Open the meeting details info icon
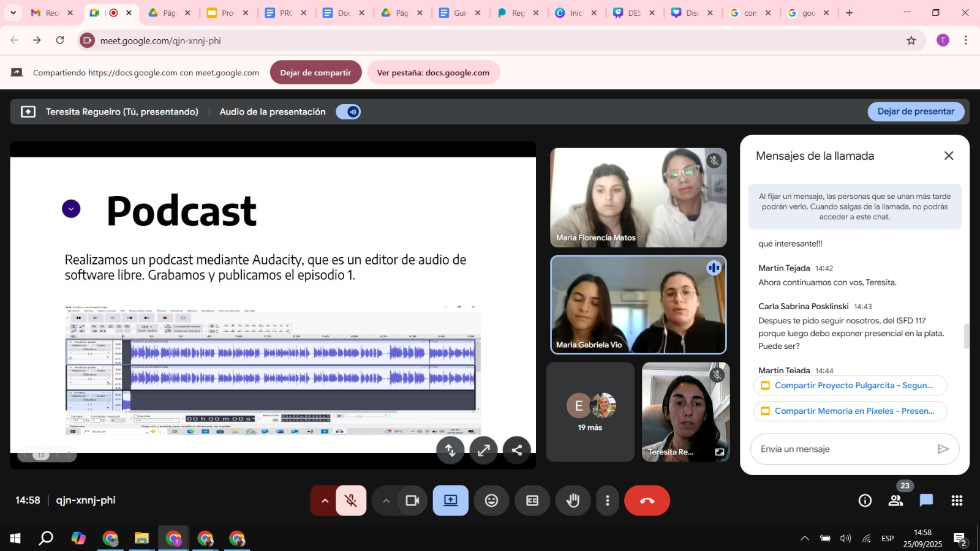980x551 pixels. pyautogui.click(x=865, y=501)
